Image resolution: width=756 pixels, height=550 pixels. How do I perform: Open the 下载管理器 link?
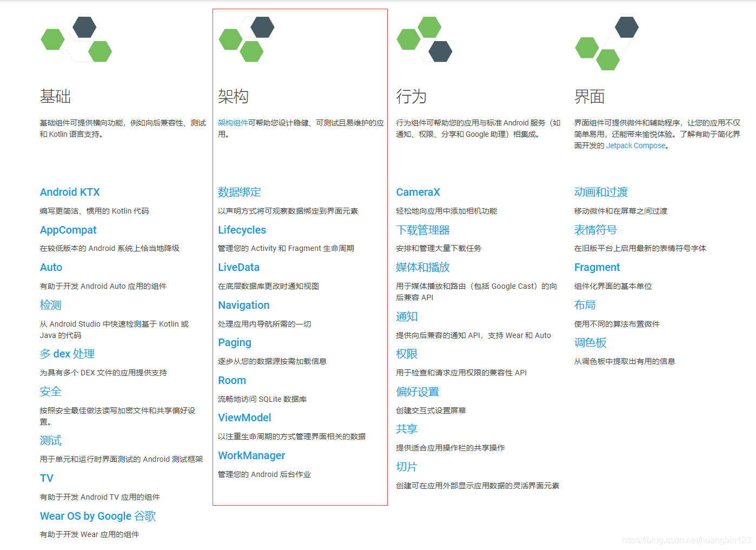click(x=423, y=230)
